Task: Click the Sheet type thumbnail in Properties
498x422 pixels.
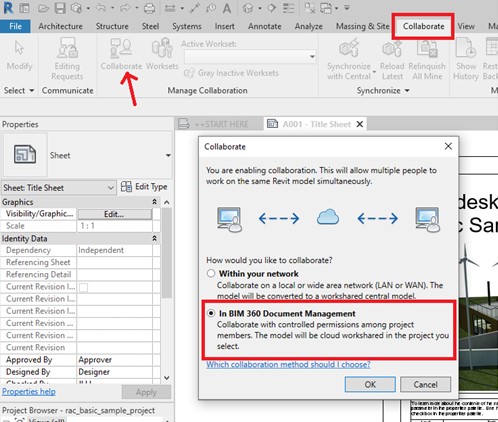Action: tap(25, 155)
